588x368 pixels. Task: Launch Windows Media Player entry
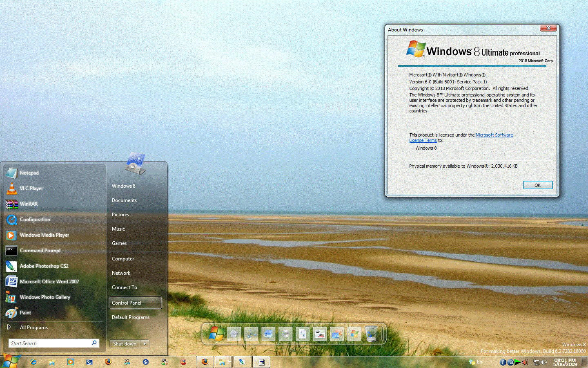[54, 235]
